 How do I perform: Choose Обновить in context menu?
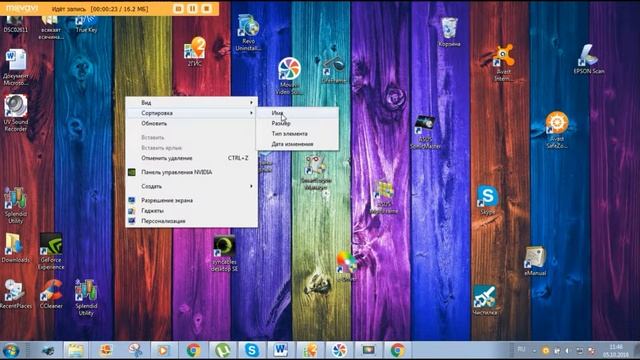tap(191, 123)
